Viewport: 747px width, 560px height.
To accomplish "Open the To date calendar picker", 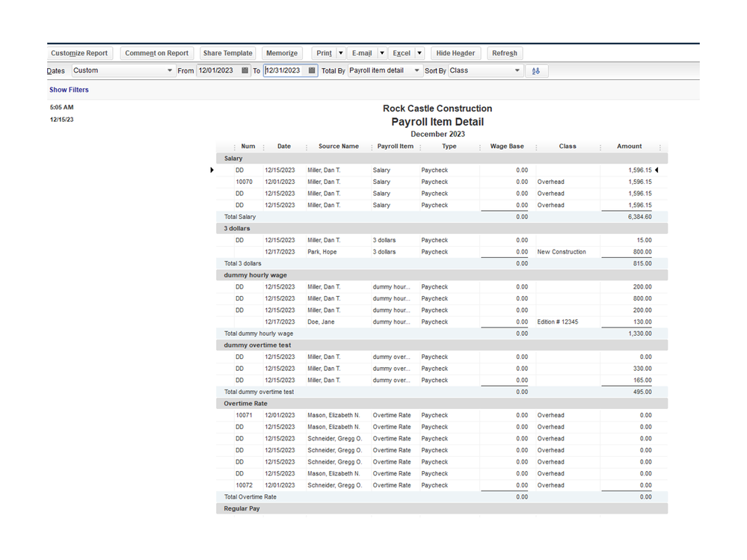I will (312, 70).
